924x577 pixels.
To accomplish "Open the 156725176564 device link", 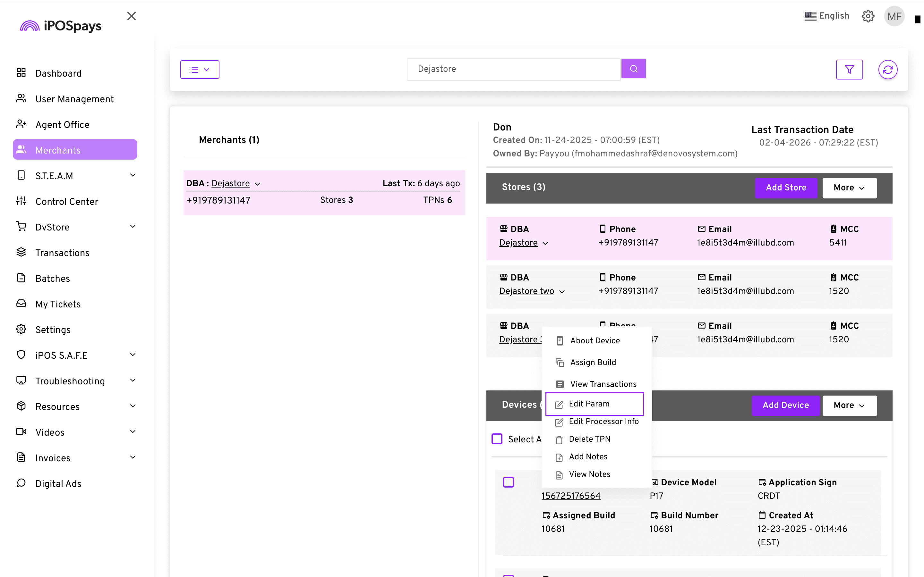I will (x=571, y=496).
